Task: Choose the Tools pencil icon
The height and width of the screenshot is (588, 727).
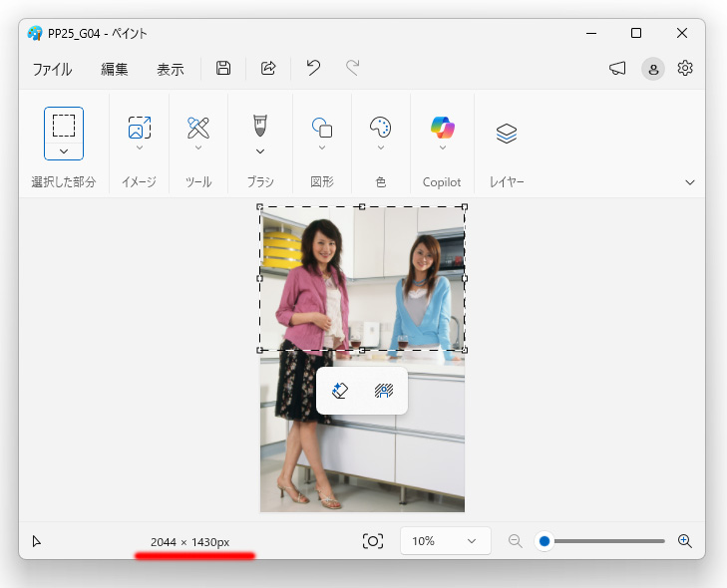Action: 198,128
